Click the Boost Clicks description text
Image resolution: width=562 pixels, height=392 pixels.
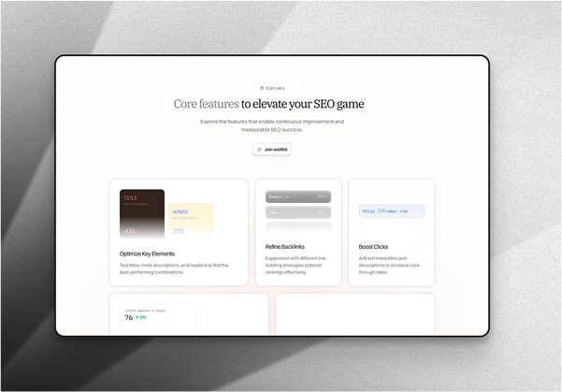[391, 265]
